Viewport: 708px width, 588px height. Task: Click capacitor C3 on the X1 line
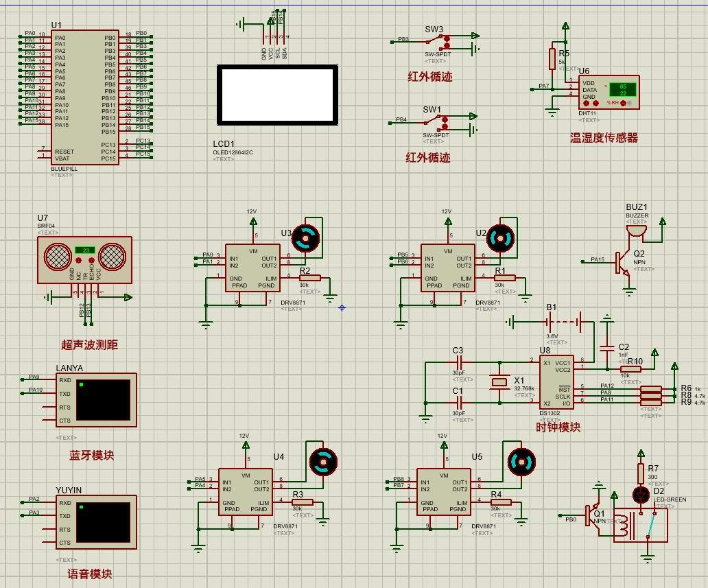pos(459,362)
